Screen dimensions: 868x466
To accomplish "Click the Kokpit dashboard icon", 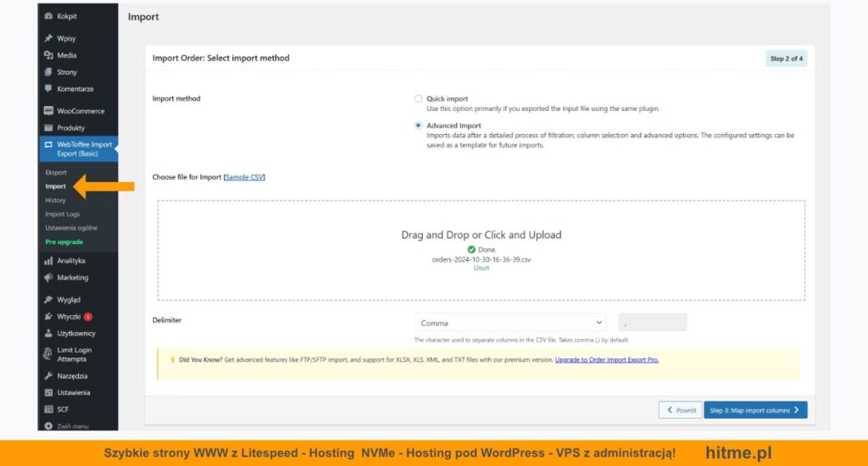I will [x=48, y=16].
